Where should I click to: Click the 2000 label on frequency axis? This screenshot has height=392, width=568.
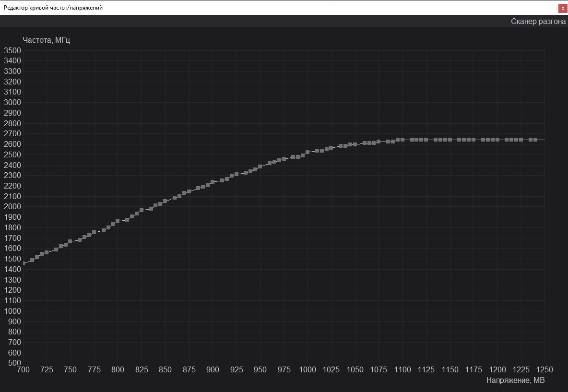point(12,206)
